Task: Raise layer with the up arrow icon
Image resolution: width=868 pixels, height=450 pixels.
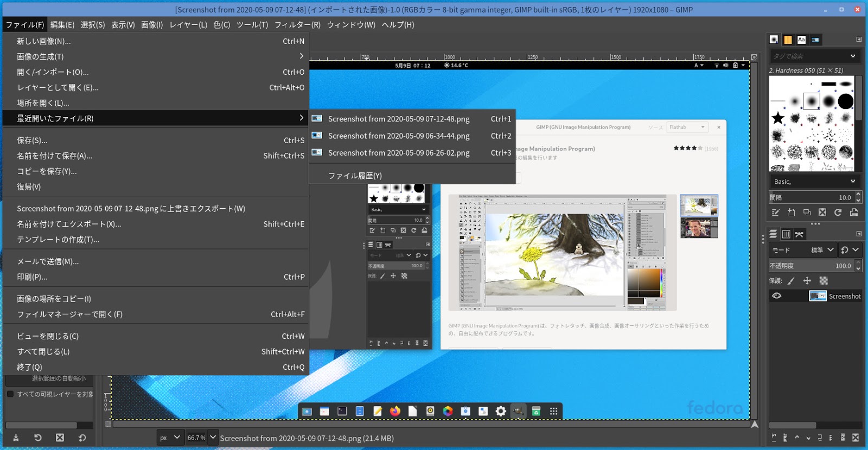Action: pyautogui.click(x=797, y=438)
